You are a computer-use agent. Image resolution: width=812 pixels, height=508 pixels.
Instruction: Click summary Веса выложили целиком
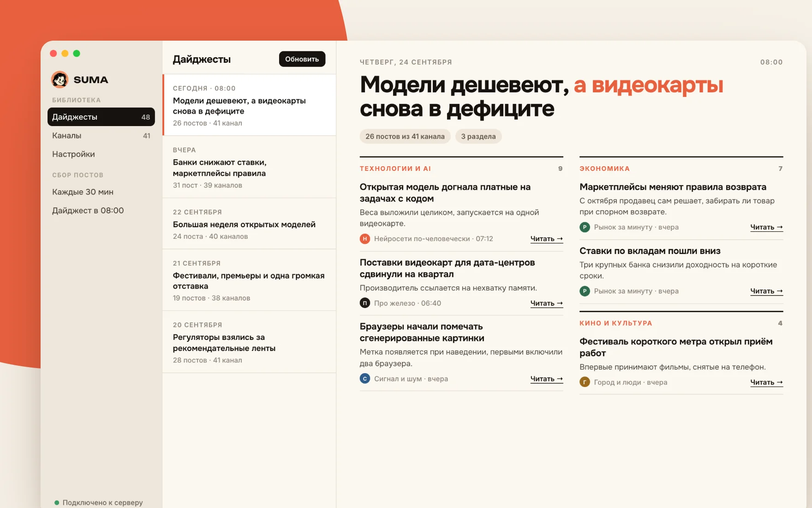pos(449,218)
